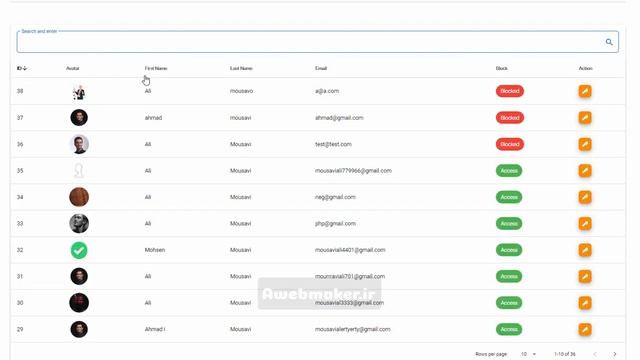Select first name Mohsen
This screenshot has height=360, width=640.
click(155, 250)
